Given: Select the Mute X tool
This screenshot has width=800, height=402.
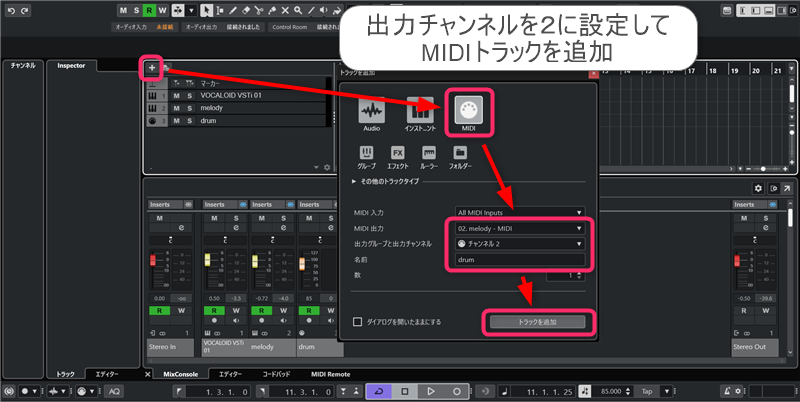Looking at the screenshot, I should (285, 10).
